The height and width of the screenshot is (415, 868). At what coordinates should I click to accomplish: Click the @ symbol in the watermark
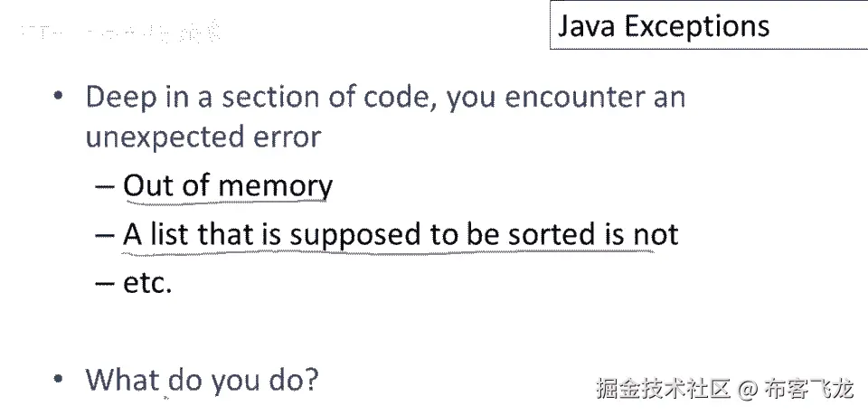[x=747, y=391]
